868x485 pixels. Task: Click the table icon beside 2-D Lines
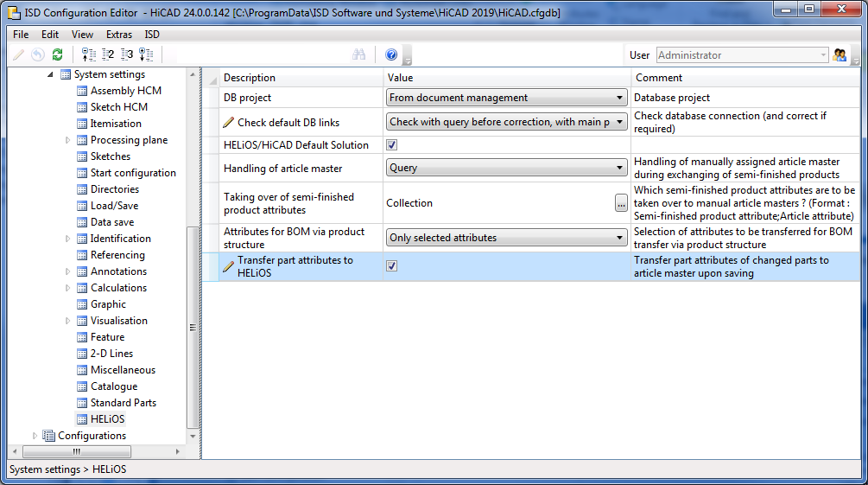pyautogui.click(x=82, y=354)
